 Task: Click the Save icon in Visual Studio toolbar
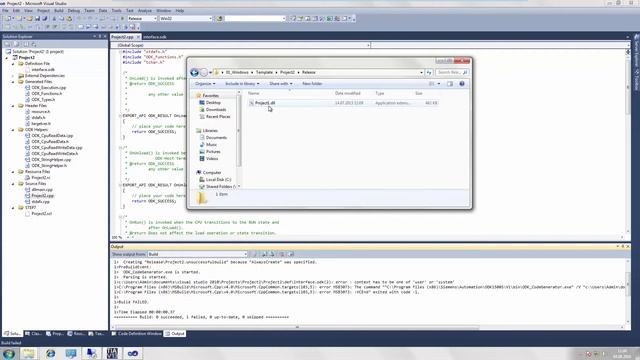pos(37,19)
